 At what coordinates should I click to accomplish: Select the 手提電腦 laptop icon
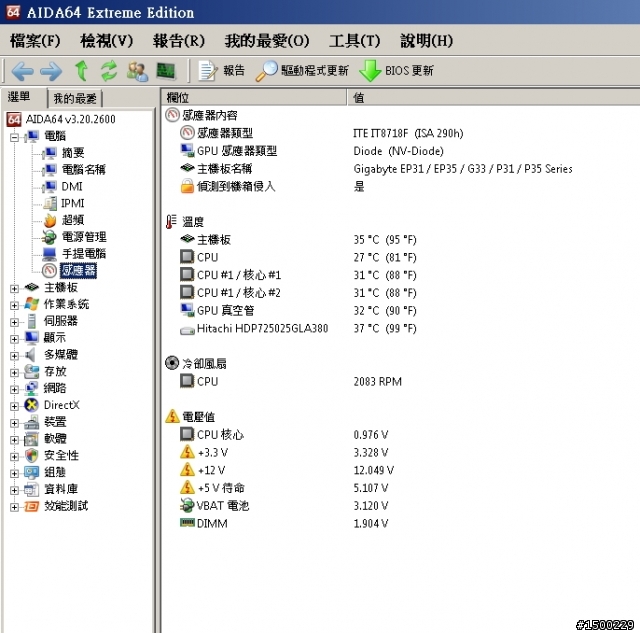coord(49,254)
